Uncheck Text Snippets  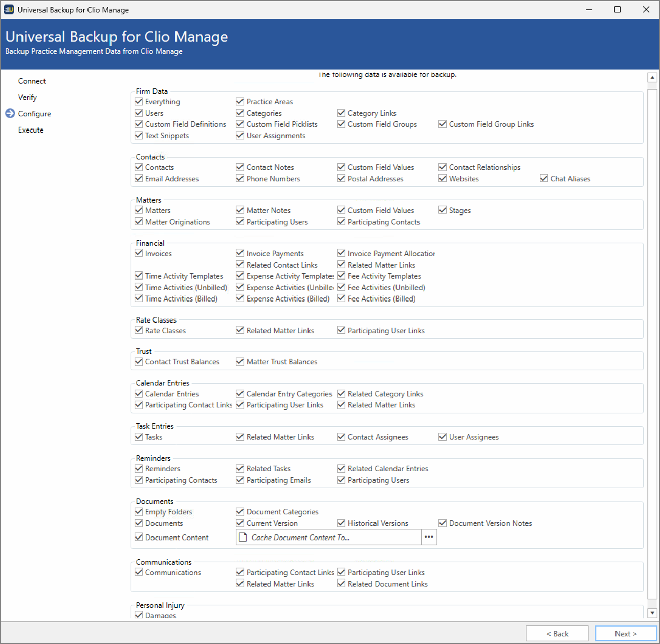click(139, 135)
